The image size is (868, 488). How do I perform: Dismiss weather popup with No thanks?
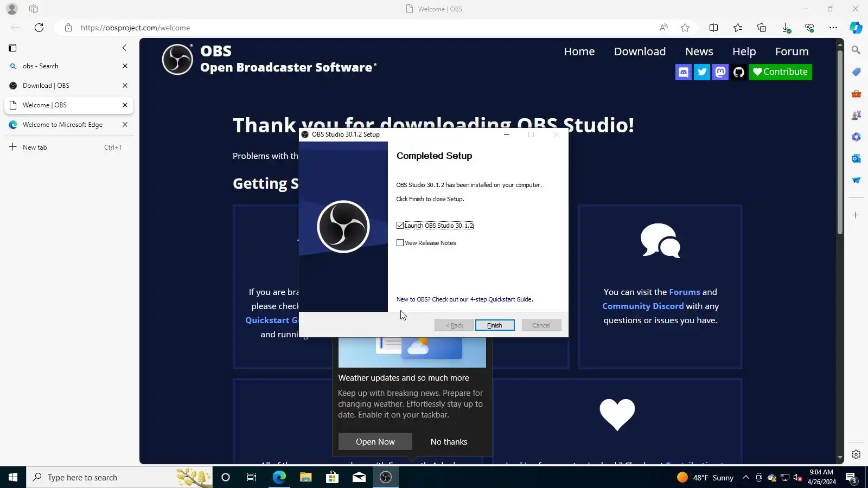[x=449, y=442]
